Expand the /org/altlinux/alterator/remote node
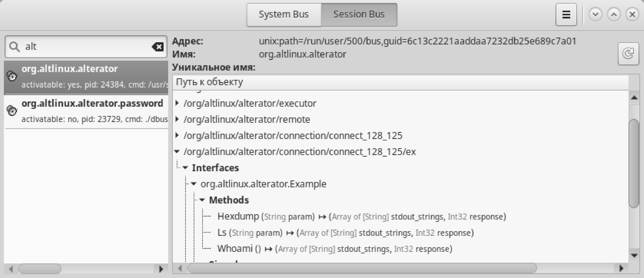The height and width of the screenshot is (278, 644). tap(177, 119)
